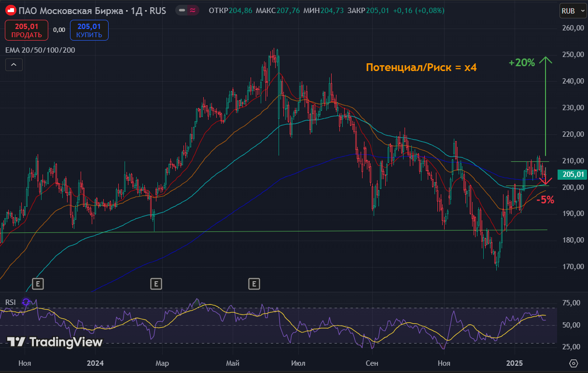Click the +0,16 (+0,08%) change value

(x=419, y=10)
